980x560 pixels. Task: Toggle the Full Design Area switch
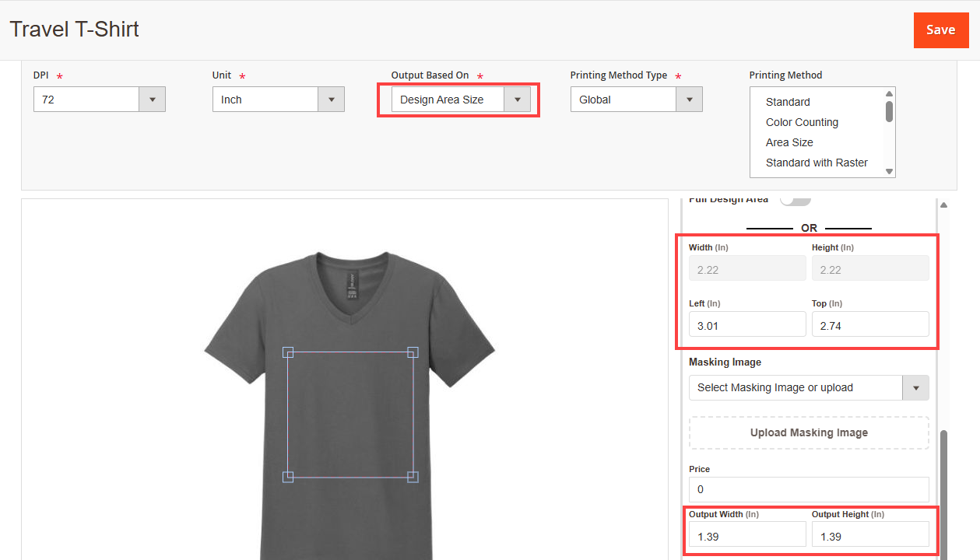coord(795,200)
